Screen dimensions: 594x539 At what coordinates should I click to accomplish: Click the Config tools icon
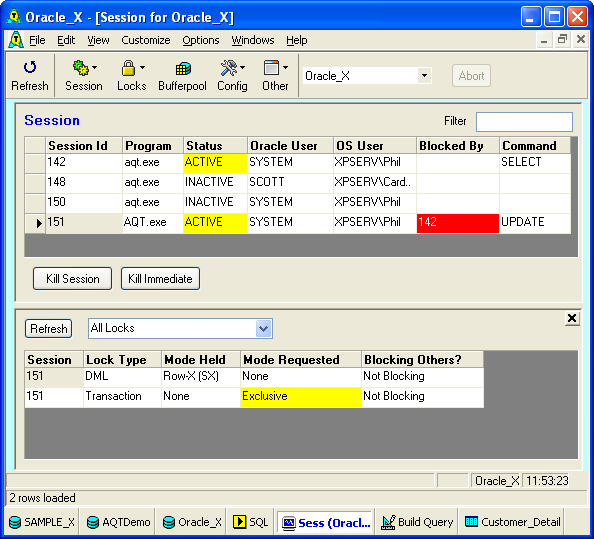point(228,68)
